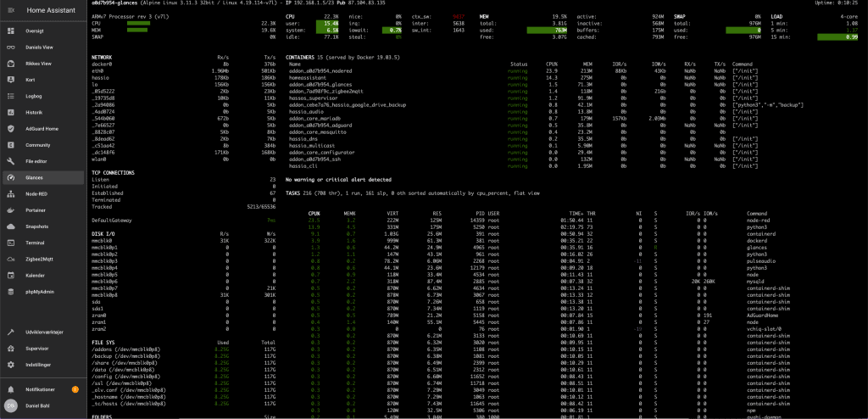Click the MEM usage green bar
Viewport: 868px width, 419px height.
tap(137, 30)
